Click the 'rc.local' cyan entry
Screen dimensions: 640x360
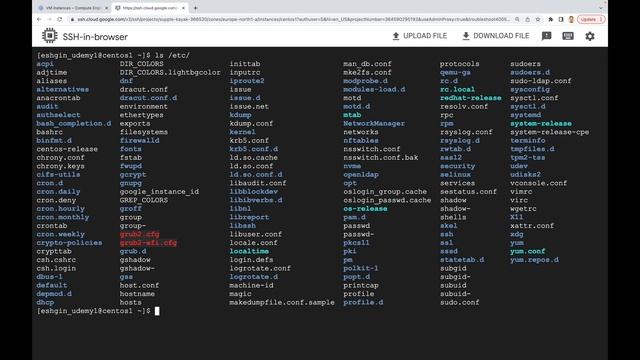pyautogui.click(x=458, y=90)
